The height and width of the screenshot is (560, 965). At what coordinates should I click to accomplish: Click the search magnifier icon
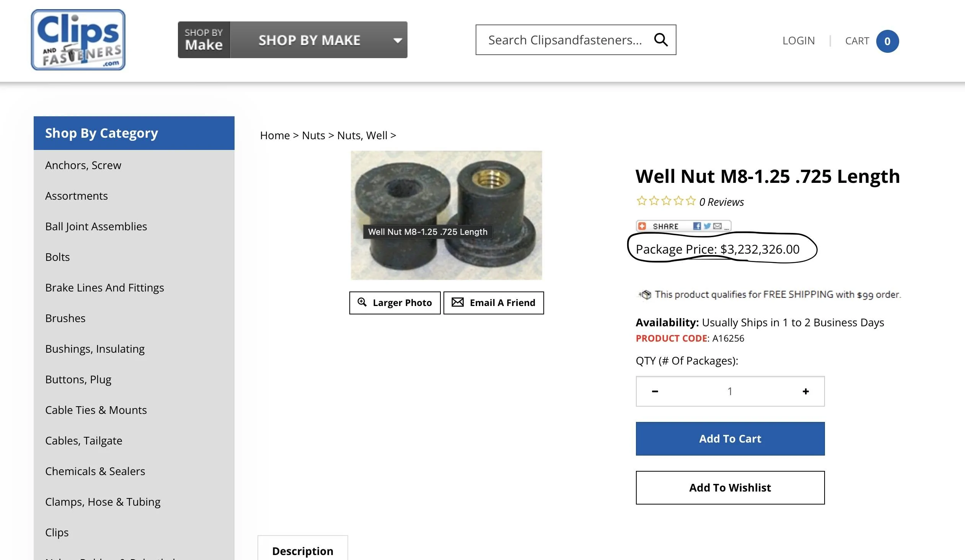[x=660, y=39]
